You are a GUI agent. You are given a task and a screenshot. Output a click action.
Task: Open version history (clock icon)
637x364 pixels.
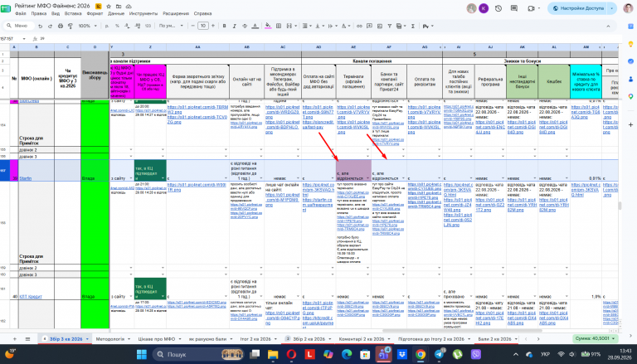coord(498,8)
